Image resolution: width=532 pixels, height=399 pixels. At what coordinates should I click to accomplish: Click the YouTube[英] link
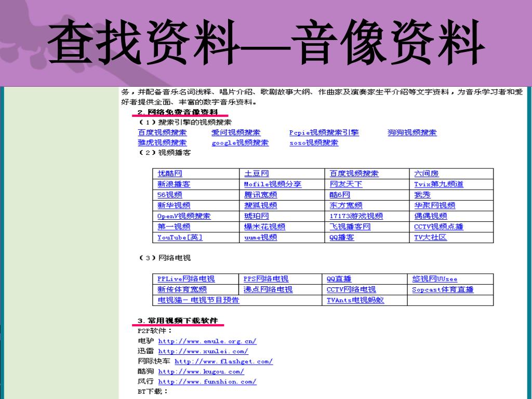tap(180, 237)
